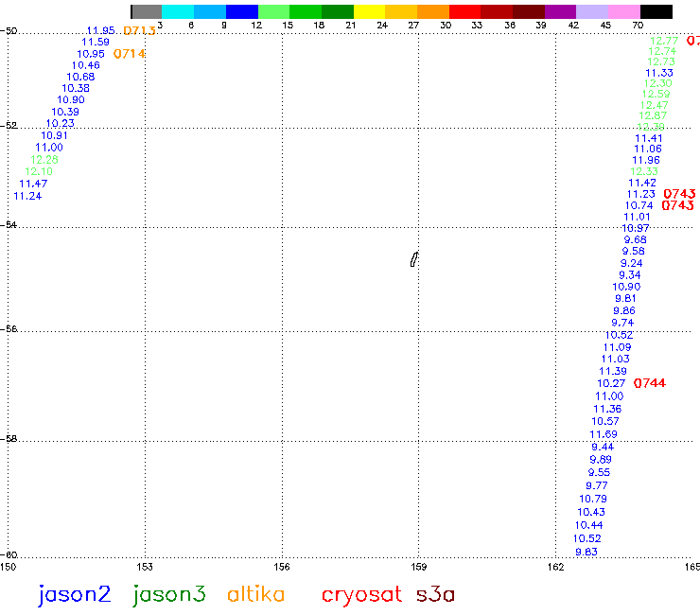Select the black color bar segment
This screenshot has height=615, width=700.
656,11
